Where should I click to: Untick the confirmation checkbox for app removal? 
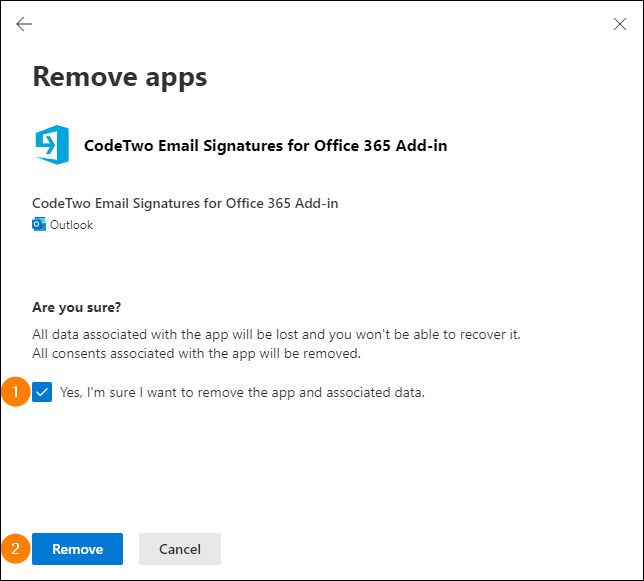pos(42,392)
